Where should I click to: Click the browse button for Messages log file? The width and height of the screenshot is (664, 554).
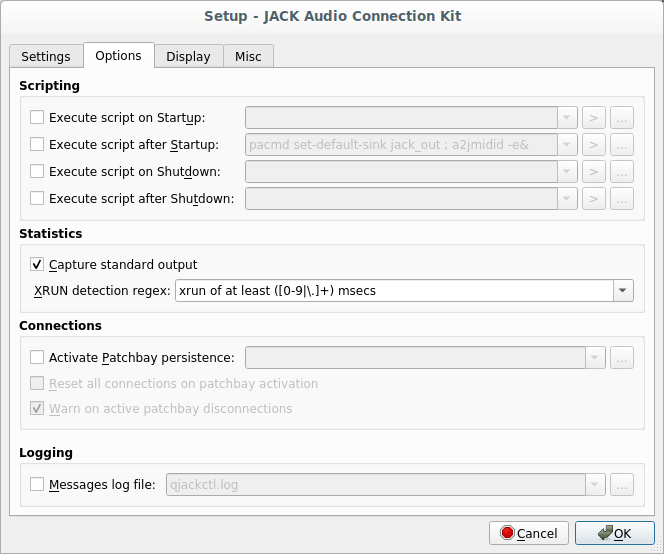pos(622,485)
